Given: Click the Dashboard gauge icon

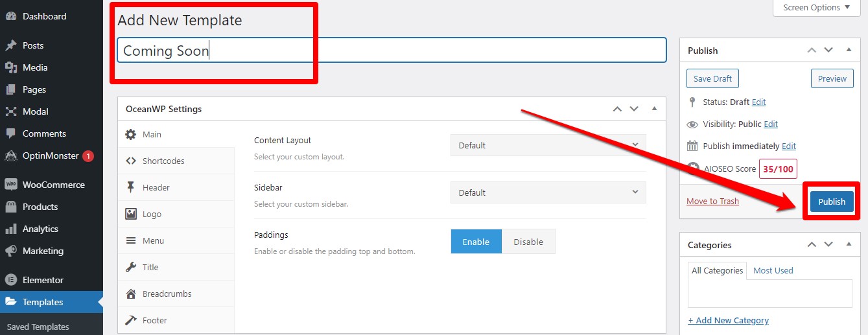Looking at the screenshot, I should point(10,17).
